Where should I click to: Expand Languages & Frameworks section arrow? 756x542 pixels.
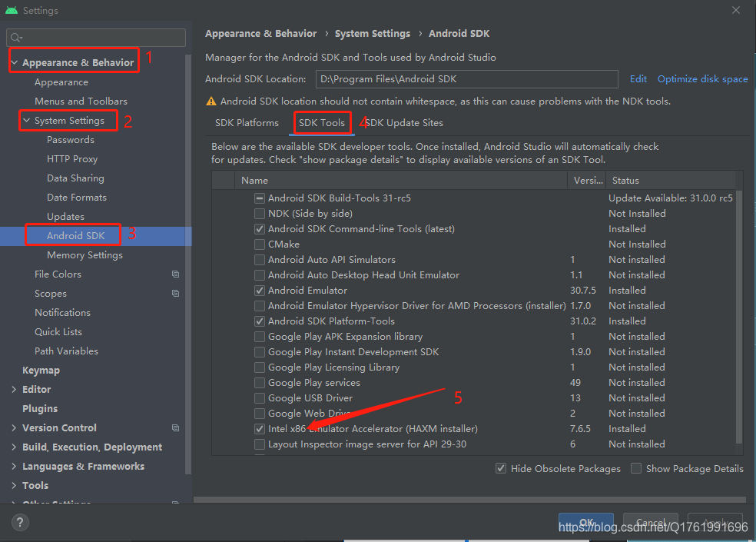[14, 467]
